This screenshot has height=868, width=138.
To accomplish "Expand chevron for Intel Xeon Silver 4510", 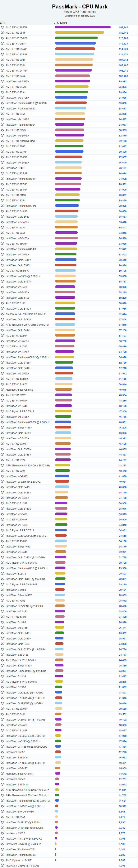I will pyautogui.click(x=2, y=547).
